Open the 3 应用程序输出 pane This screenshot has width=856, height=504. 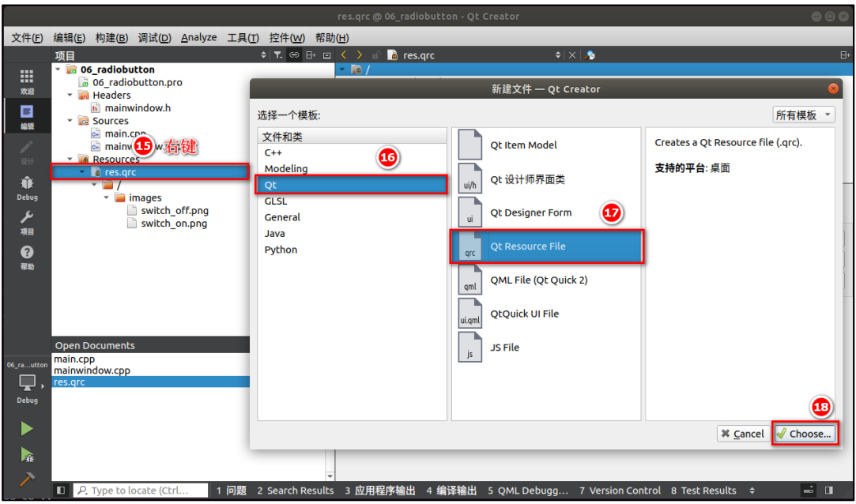coord(380,491)
